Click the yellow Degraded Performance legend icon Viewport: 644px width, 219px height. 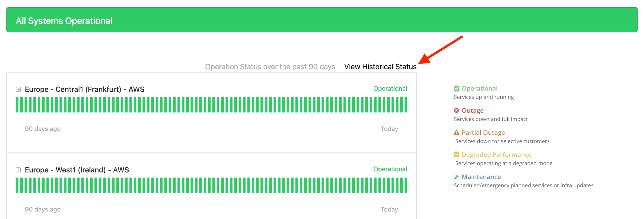click(x=456, y=155)
